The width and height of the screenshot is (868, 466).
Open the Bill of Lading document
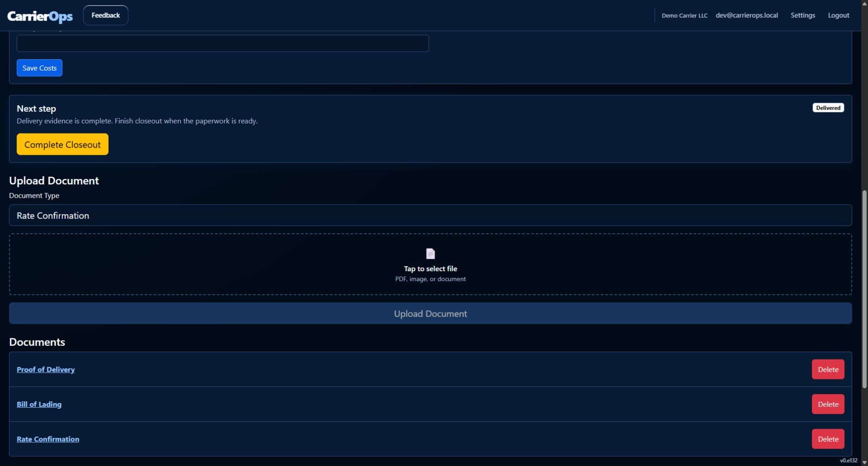(x=39, y=404)
